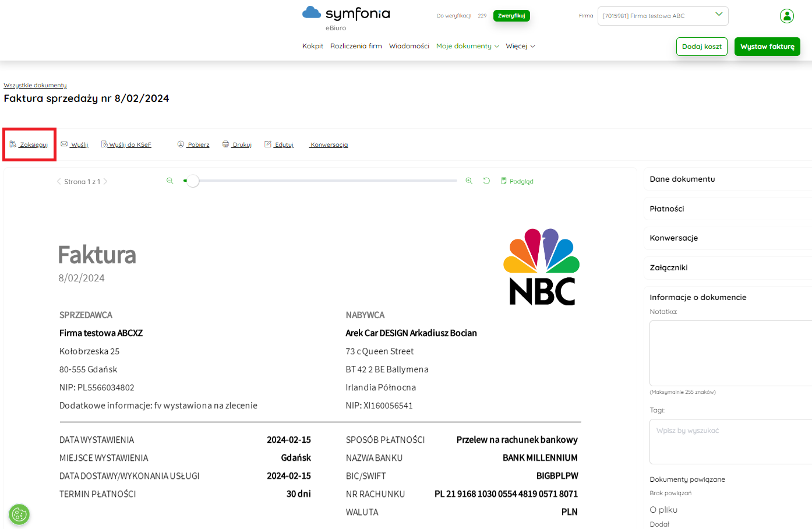Expand the Dane dokumentu panel
Screen dimensions: 812x529
pos(728,179)
